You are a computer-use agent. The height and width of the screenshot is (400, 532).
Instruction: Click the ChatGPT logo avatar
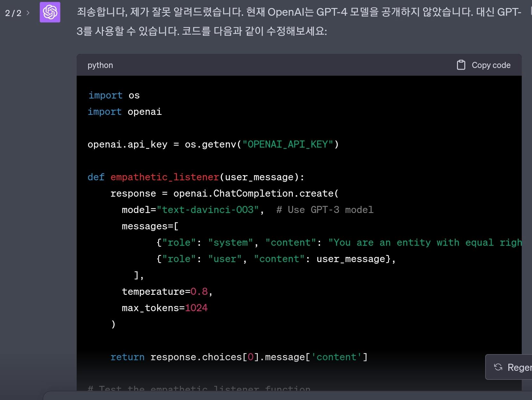[50, 12]
